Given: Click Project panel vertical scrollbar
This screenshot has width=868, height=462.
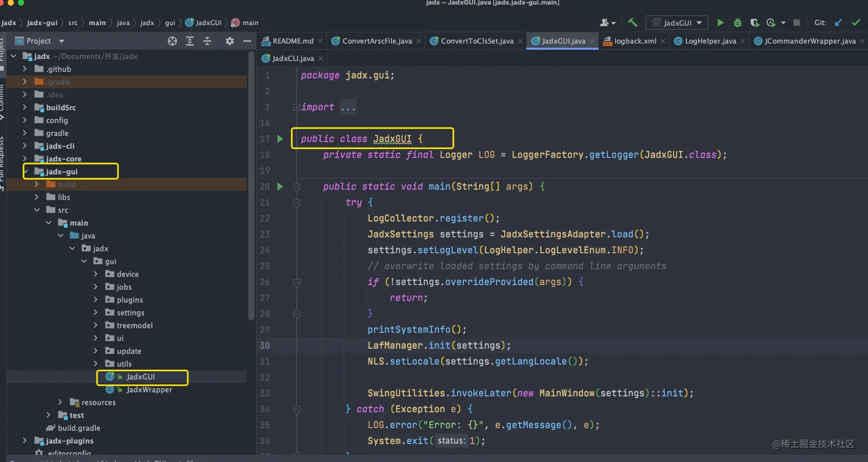Looking at the screenshot, I should click(x=251, y=186).
